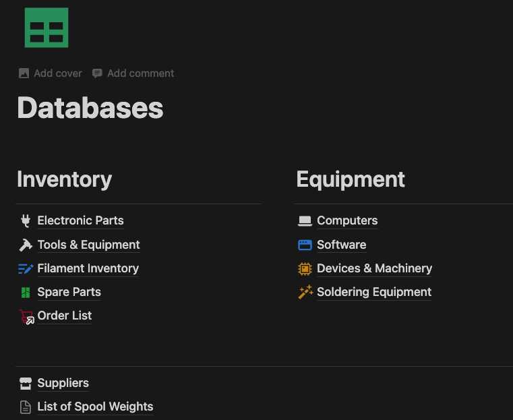Open Devices & Machinery link
The width and height of the screenshot is (513, 420).
(x=375, y=268)
